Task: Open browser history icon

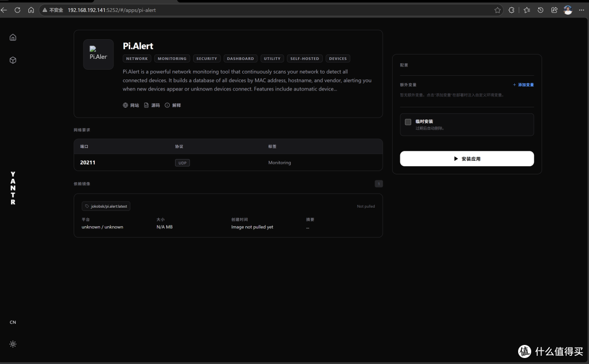Action: coord(540,10)
